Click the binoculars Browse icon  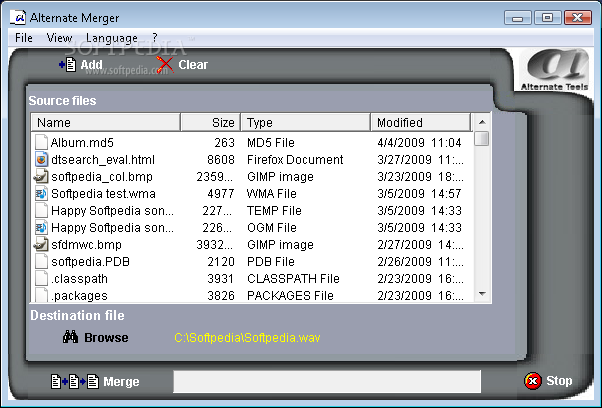(70, 337)
